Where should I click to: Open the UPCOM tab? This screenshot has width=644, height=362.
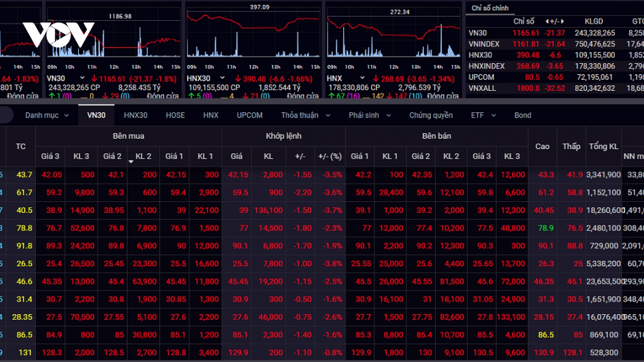250,115
